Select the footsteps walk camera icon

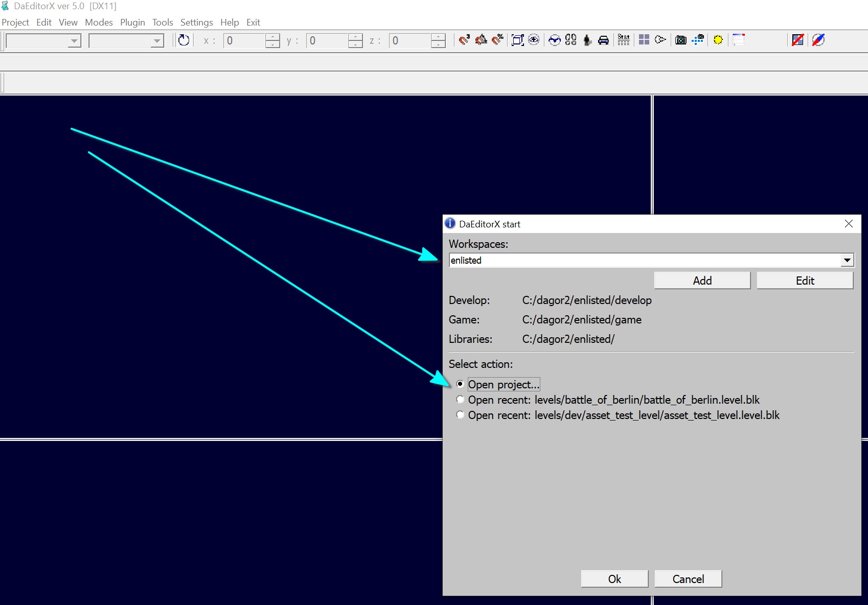(570, 40)
